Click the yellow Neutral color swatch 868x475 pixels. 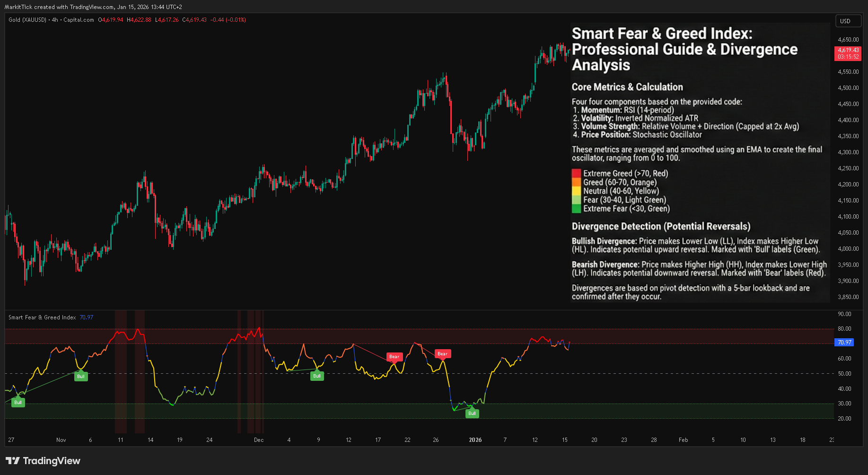(x=576, y=191)
